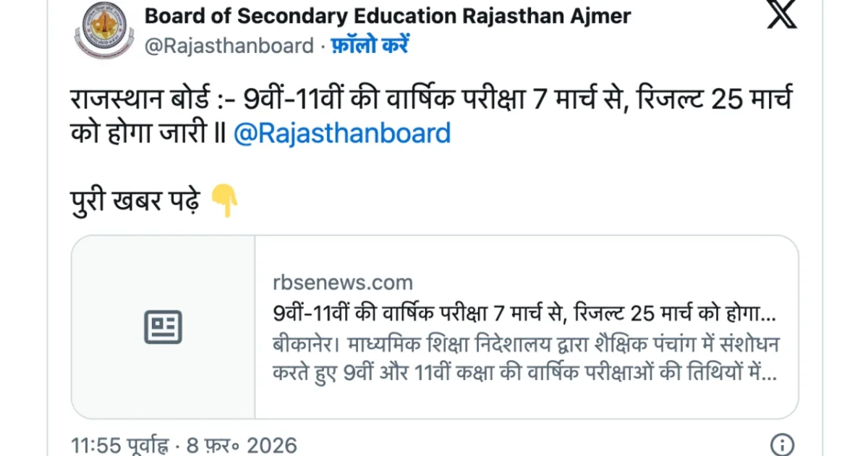This screenshot has width=868, height=456.
Task: Click the date 8 फ़र॰ 2026
Action: [x=241, y=444]
